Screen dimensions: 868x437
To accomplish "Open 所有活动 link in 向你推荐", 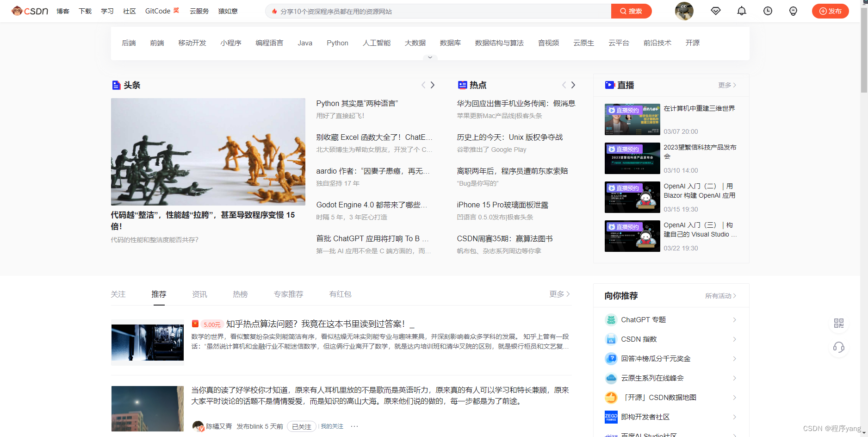I will pyautogui.click(x=720, y=296).
